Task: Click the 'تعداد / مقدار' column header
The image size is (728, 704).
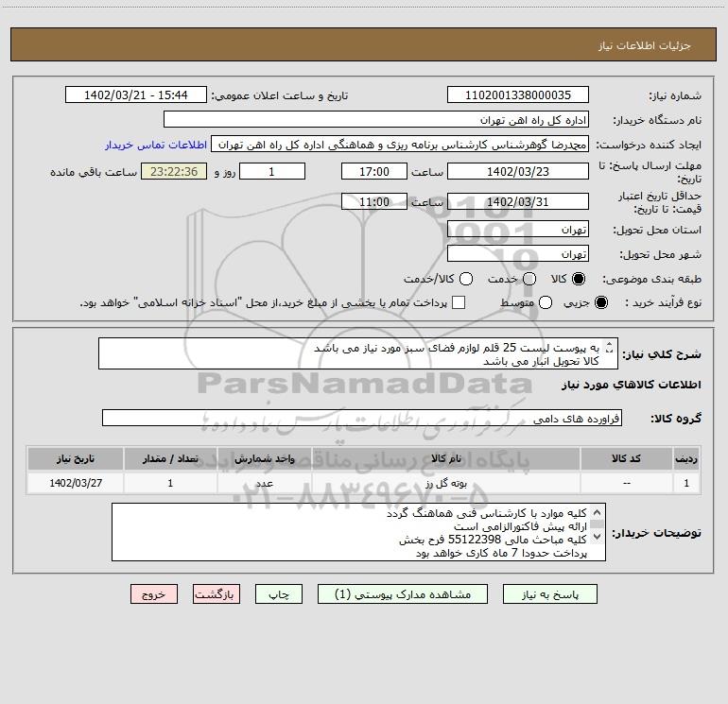Action: [x=170, y=458]
